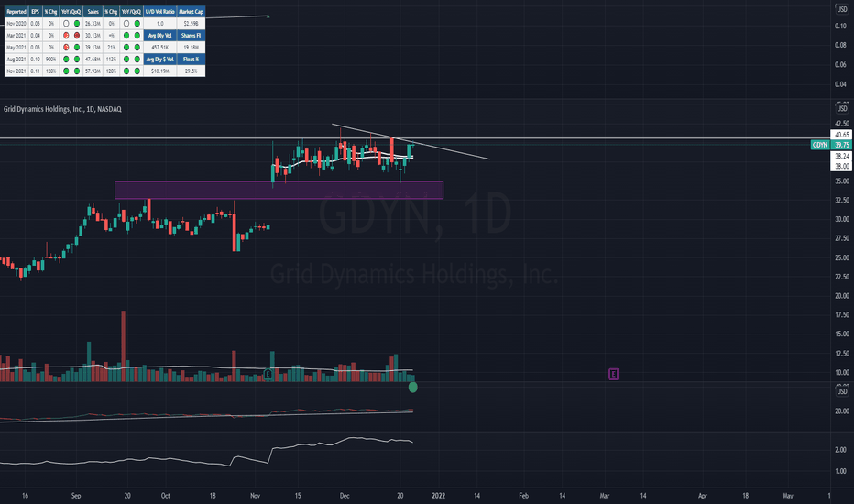Click the '900%' EPS change cell
This screenshot has width=854, height=504.
(x=50, y=59)
